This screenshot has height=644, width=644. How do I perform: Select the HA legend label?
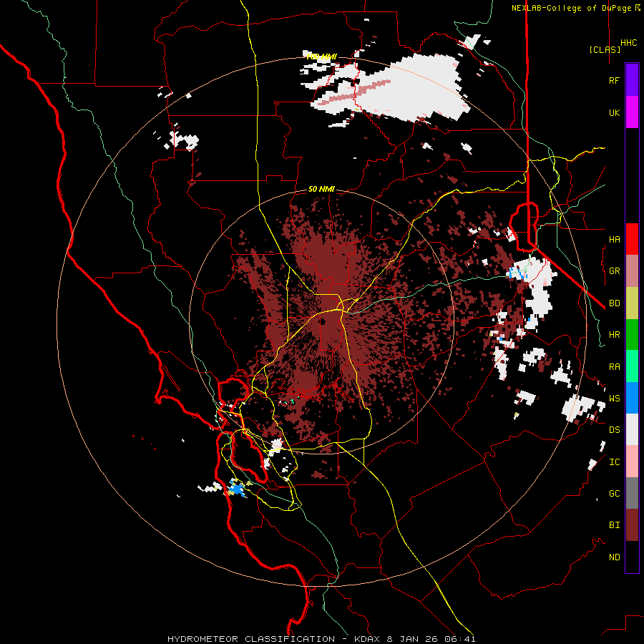point(614,239)
